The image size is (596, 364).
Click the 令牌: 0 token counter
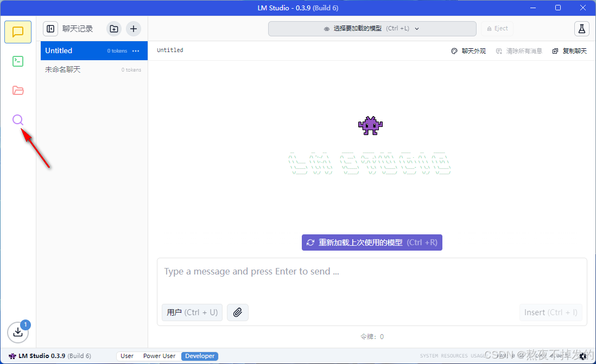[372, 337]
